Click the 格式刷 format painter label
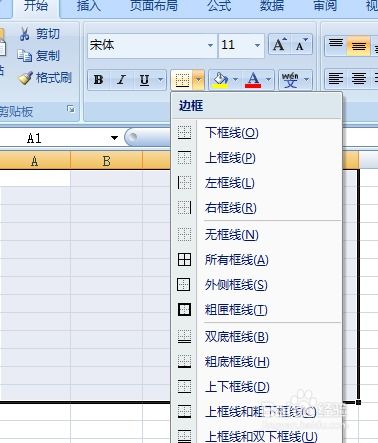Image resolution: width=378 pixels, height=443 pixels. click(54, 78)
